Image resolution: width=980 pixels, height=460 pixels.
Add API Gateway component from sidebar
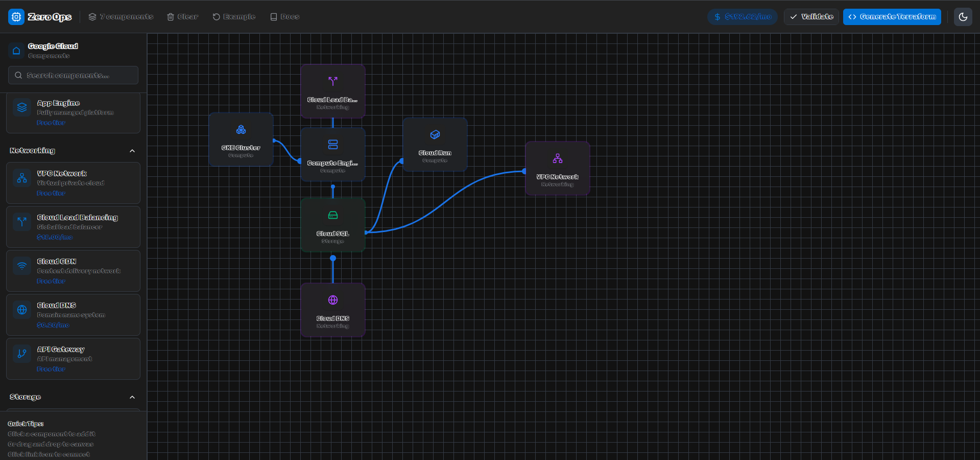click(x=73, y=359)
